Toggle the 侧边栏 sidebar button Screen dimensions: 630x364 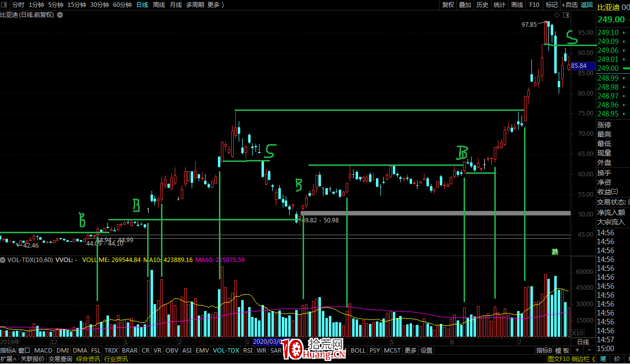click(x=583, y=359)
